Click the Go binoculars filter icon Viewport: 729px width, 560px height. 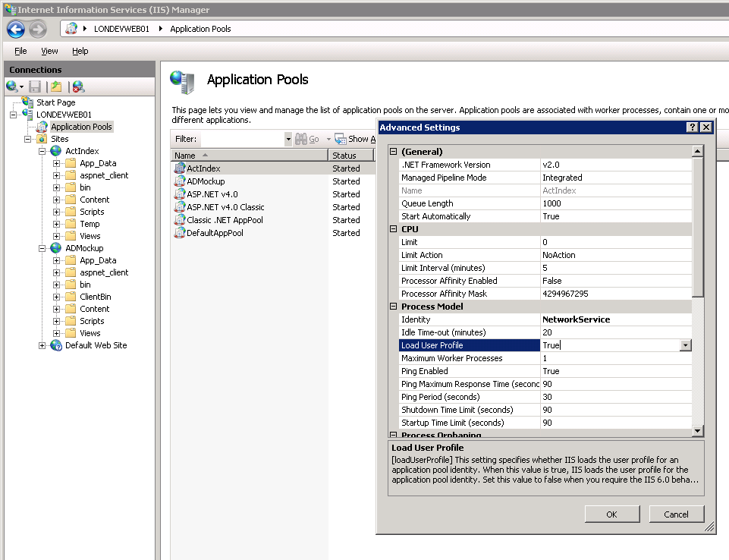pos(301,139)
